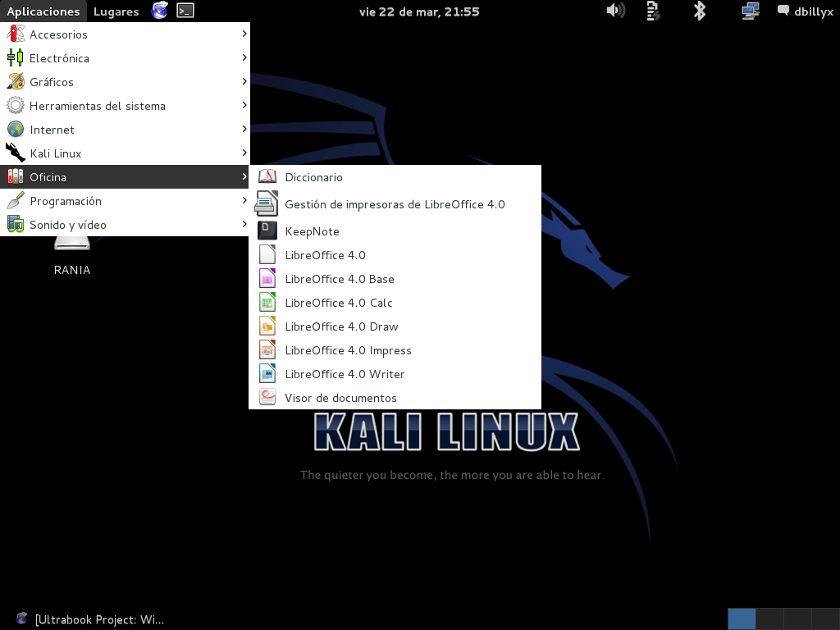Click the KeepNote icon in the Oficina menu

click(x=267, y=231)
